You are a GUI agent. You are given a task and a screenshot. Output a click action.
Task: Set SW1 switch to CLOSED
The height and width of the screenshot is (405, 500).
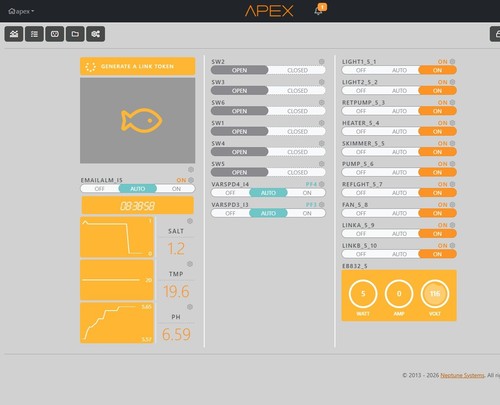coord(297,132)
